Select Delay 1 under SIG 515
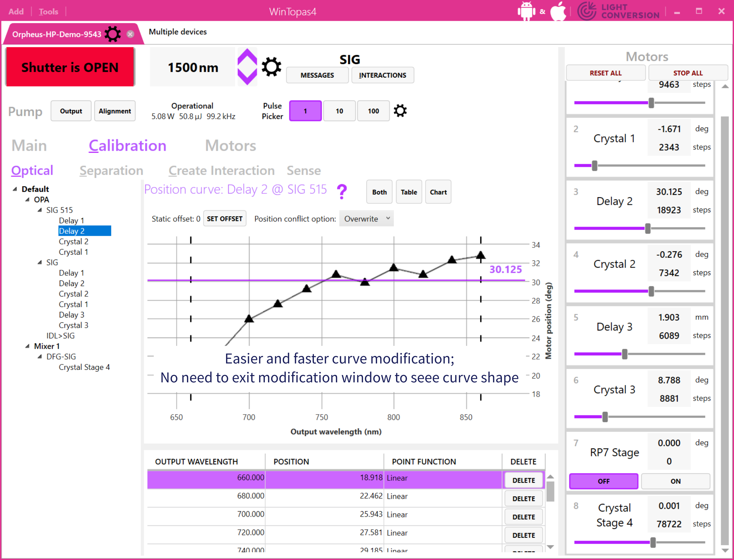 [x=71, y=220]
